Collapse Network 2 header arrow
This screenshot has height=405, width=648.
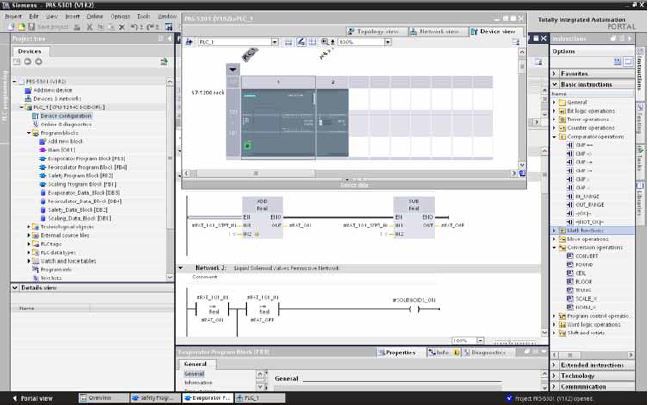[181, 268]
